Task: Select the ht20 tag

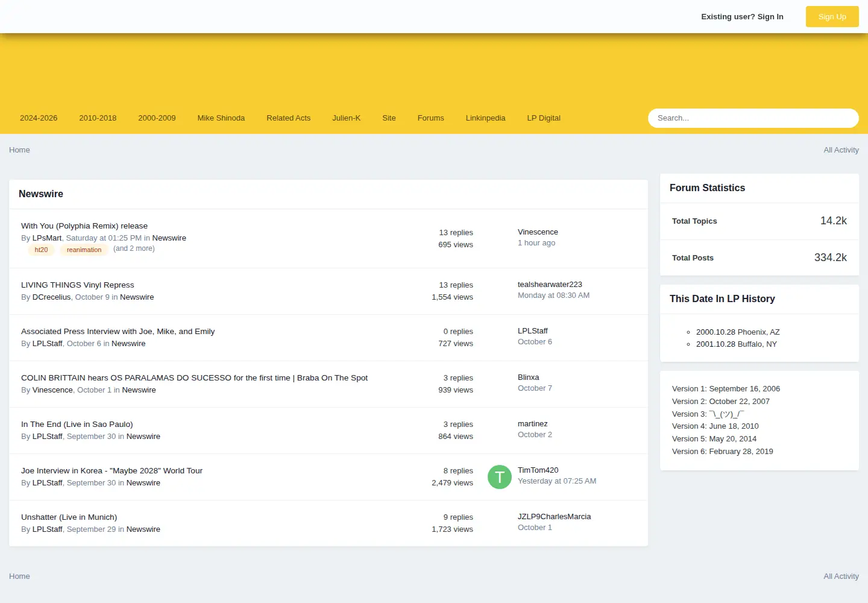Action: (x=41, y=250)
